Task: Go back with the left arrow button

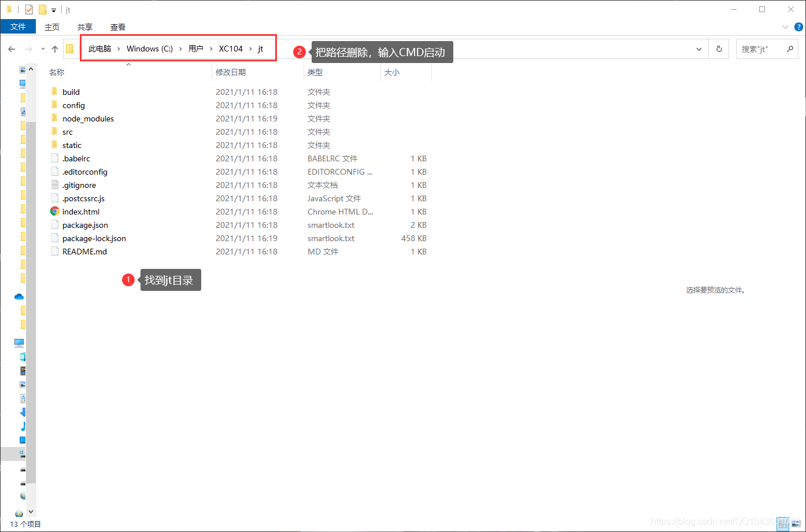Action: pyautogui.click(x=12, y=49)
